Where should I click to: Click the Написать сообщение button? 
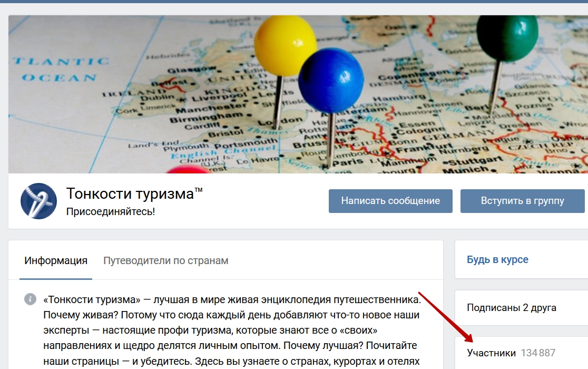(390, 201)
